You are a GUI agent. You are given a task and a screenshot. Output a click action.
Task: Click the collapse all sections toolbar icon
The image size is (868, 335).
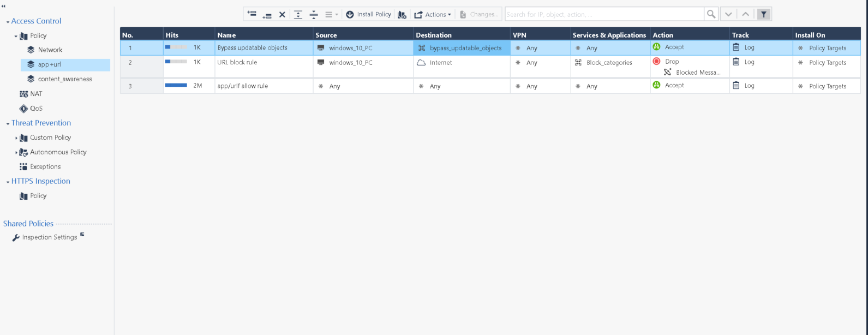coord(314,15)
